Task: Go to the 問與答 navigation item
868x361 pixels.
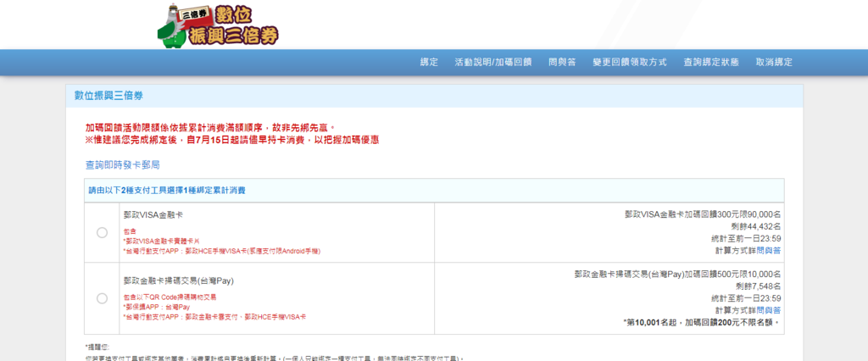Action: click(x=562, y=62)
